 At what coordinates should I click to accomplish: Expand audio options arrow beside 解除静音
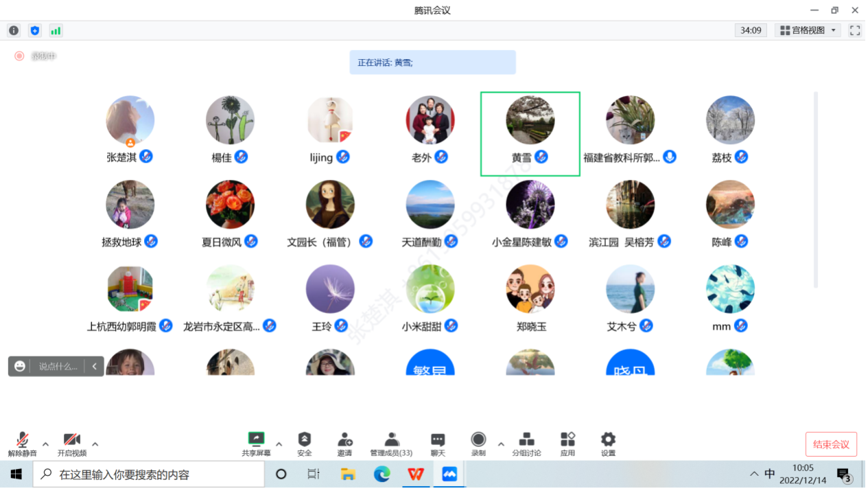45,444
